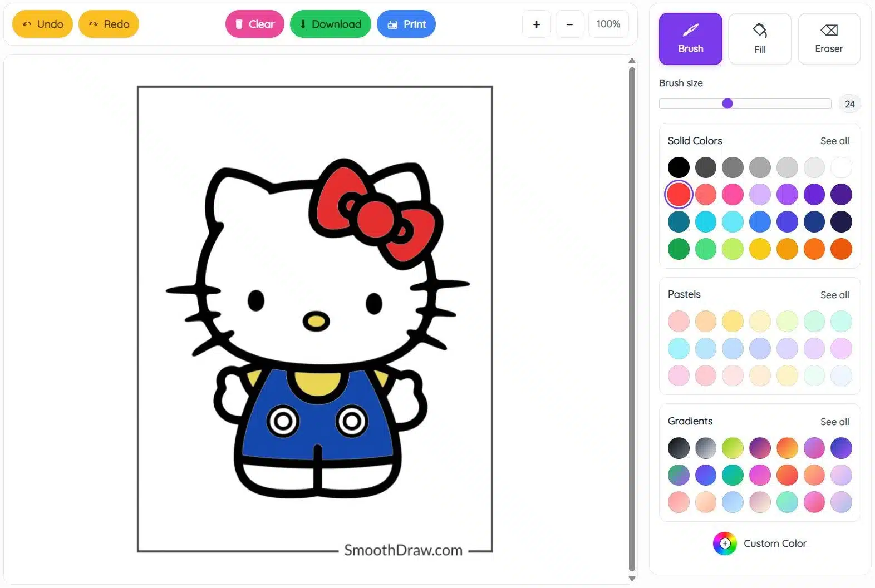875x588 pixels.
Task: Pick the pastel mint swatch, first row end
Action: (x=841, y=321)
